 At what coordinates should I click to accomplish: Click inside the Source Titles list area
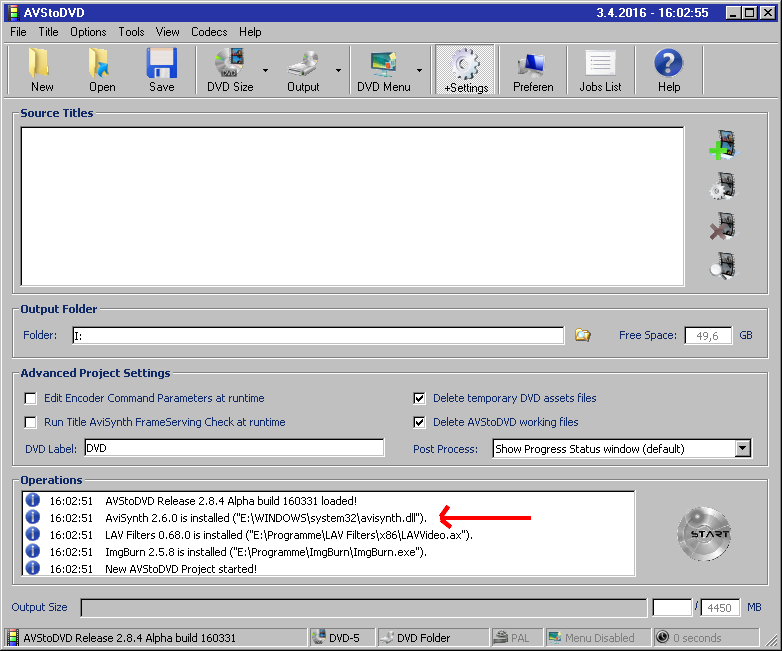coord(352,207)
